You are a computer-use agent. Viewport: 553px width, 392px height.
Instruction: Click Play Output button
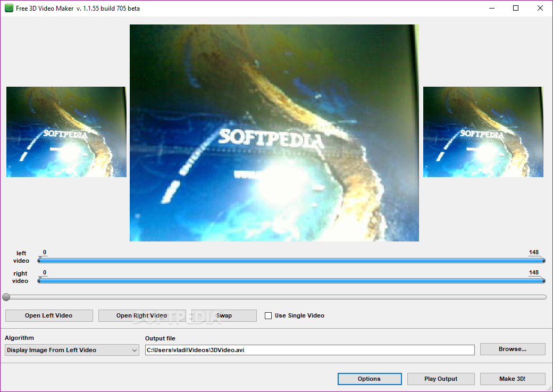tap(441, 379)
